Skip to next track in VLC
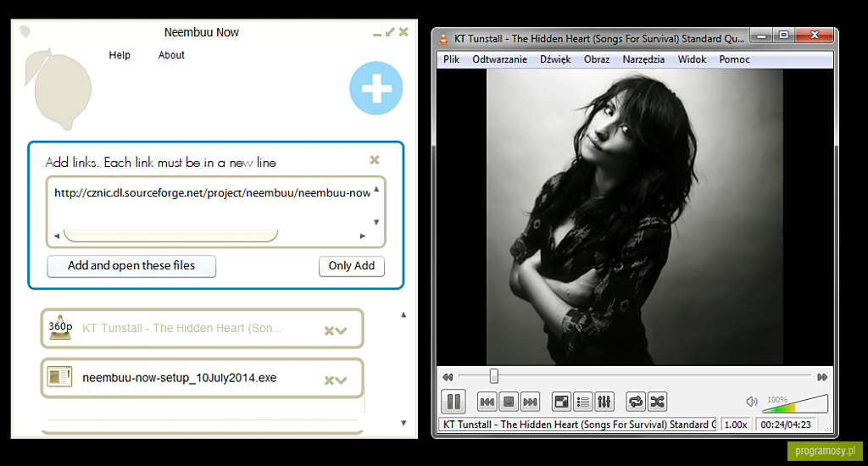 (531, 402)
